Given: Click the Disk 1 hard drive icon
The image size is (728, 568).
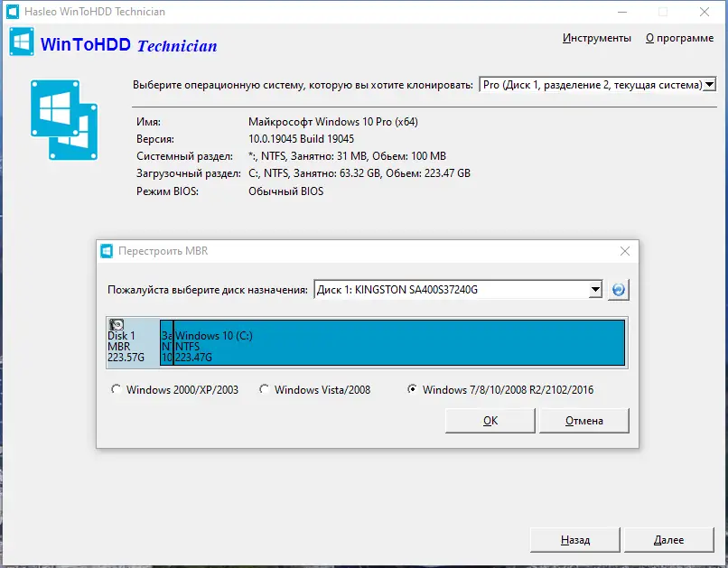Looking at the screenshot, I should (117, 324).
